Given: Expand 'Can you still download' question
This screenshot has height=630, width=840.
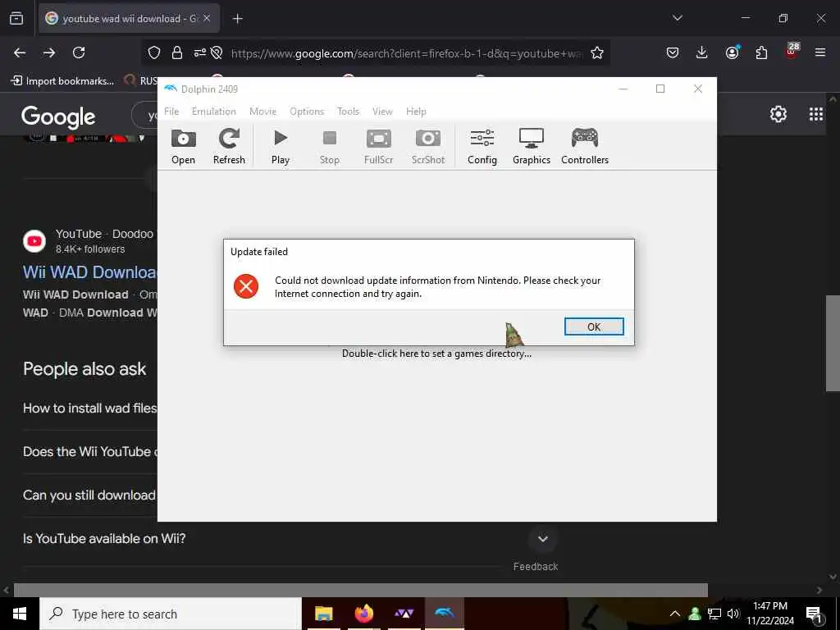Looking at the screenshot, I should (89, 495).
